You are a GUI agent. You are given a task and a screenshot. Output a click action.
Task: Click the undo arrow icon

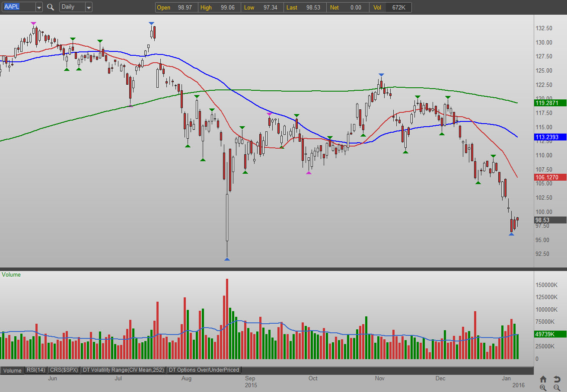(x=557, y=379)
